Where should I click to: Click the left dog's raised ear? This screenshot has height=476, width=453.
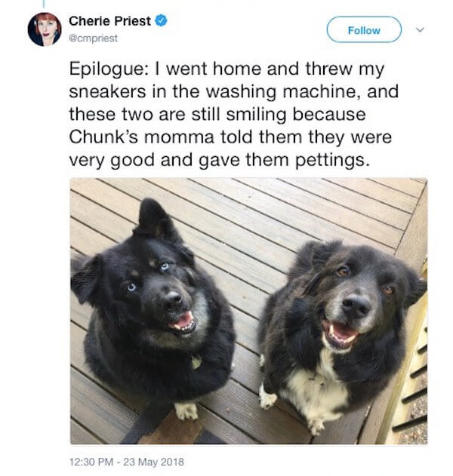coord(155,217)
